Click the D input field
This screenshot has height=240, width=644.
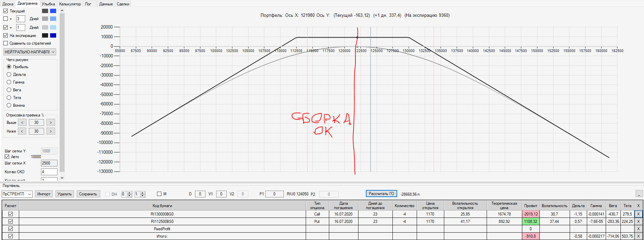pos(200,194)
